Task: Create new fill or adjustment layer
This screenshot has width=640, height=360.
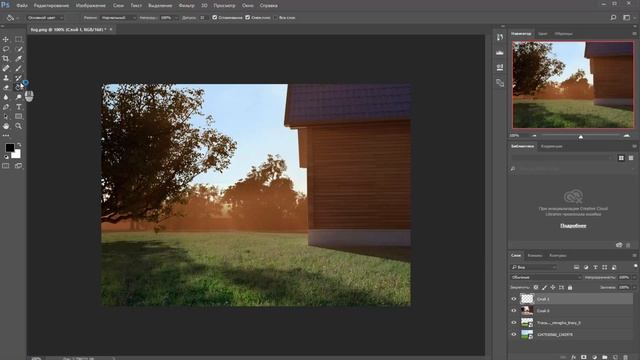Action: pos(594,357)
